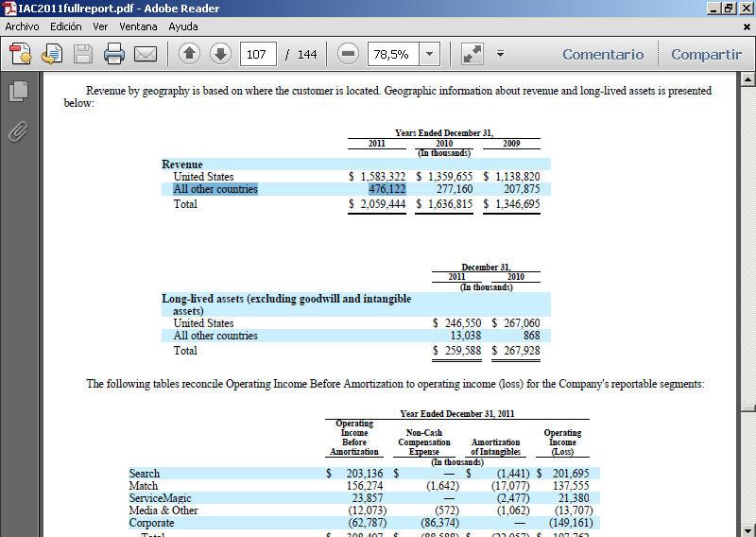Click Adobe Reader title bar icon
Image resolution: width=756 pixels, height=537 pixels.
click(x=9, y=9)
